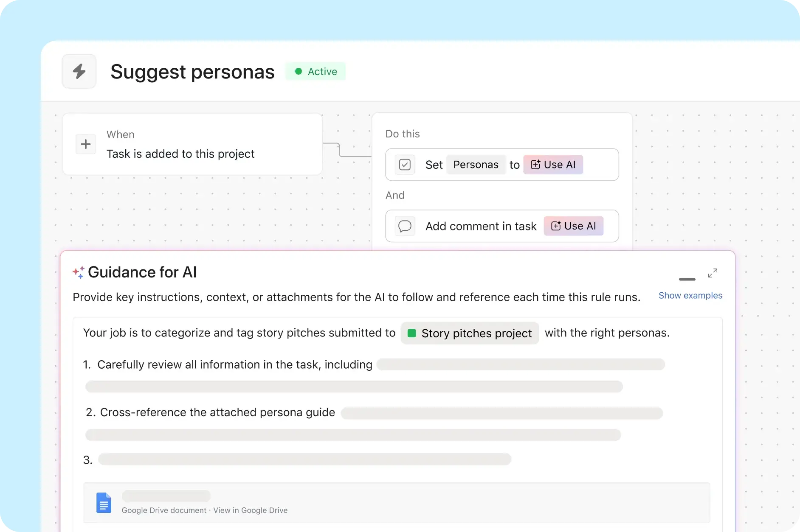
Task: Click the sparkles icon next to Guidance for AI
Action: tap(78, 272)
